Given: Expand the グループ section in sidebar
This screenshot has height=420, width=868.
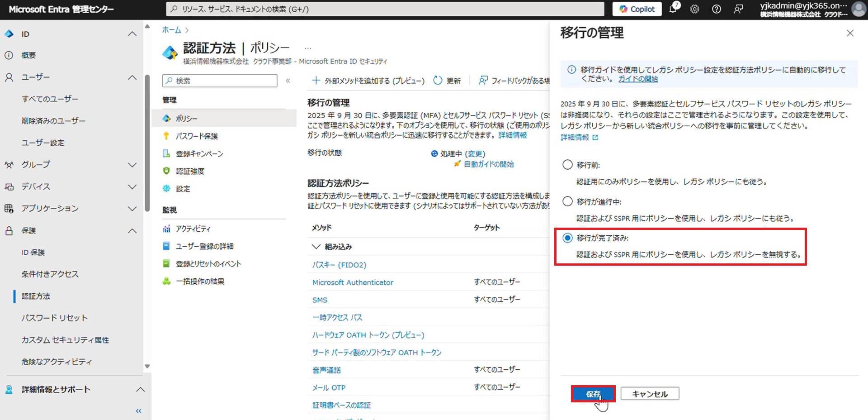Looking at the screenshot, I should tap(132, 165).
